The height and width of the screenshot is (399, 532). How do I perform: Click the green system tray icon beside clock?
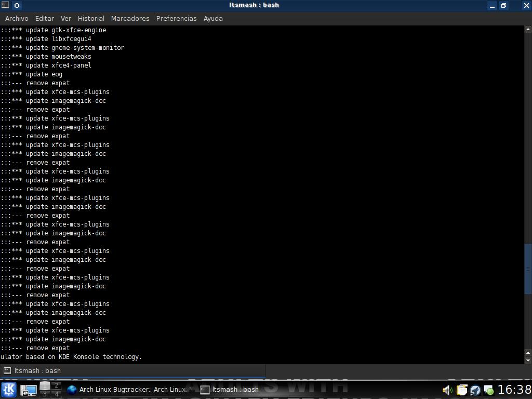(x=488, y=390)
